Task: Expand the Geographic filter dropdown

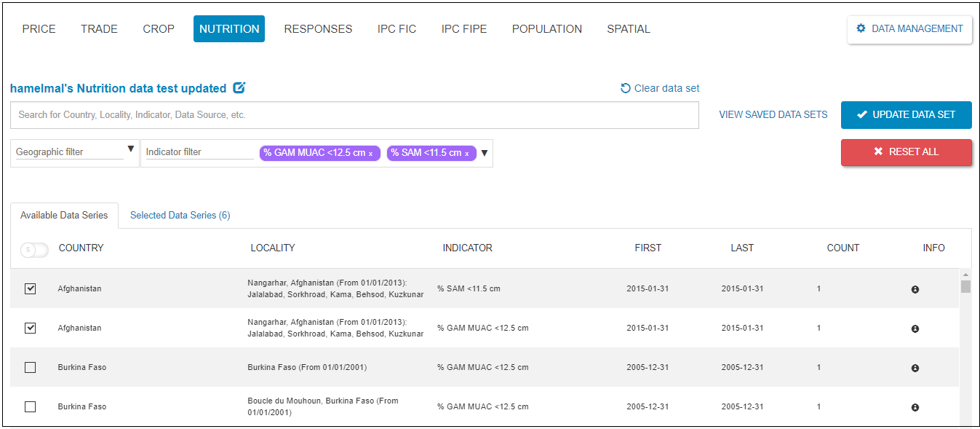Action: [131, 149]
